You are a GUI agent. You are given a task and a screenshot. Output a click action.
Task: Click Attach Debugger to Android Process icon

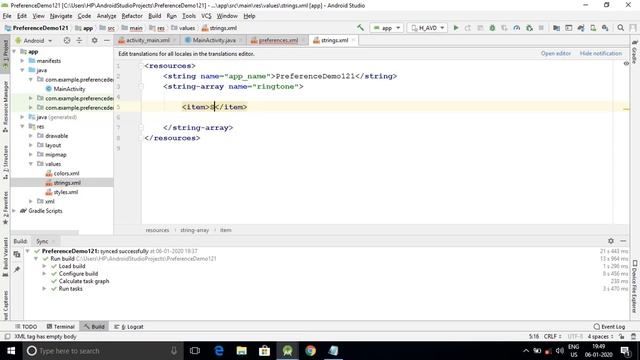click(x=529, y=28)
